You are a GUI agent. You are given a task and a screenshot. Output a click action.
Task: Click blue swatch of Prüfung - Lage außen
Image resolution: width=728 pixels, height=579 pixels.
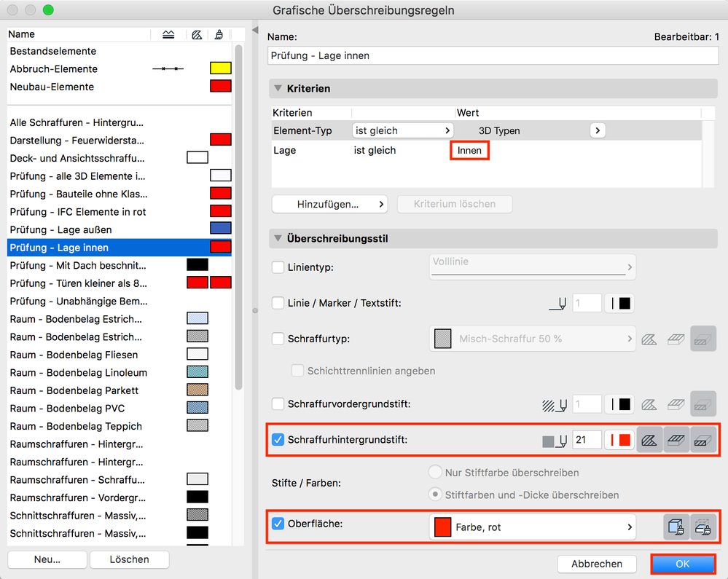coord(221,228)
